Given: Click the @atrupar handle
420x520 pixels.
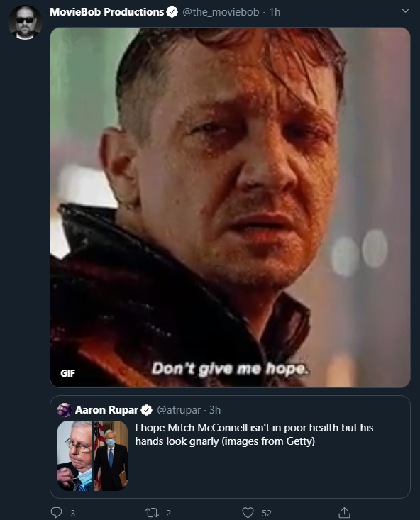Looking at the screenshot, I should click(x=179, y=410).
